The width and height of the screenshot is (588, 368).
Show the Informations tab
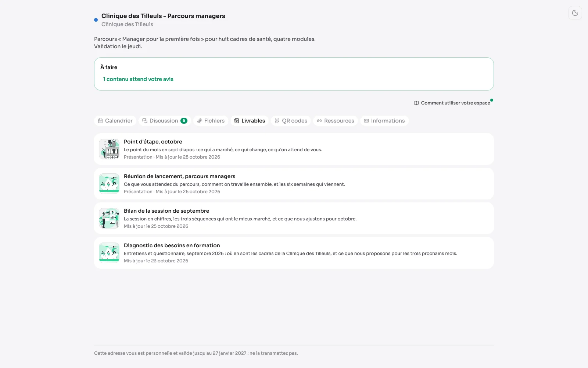[384, 121]
